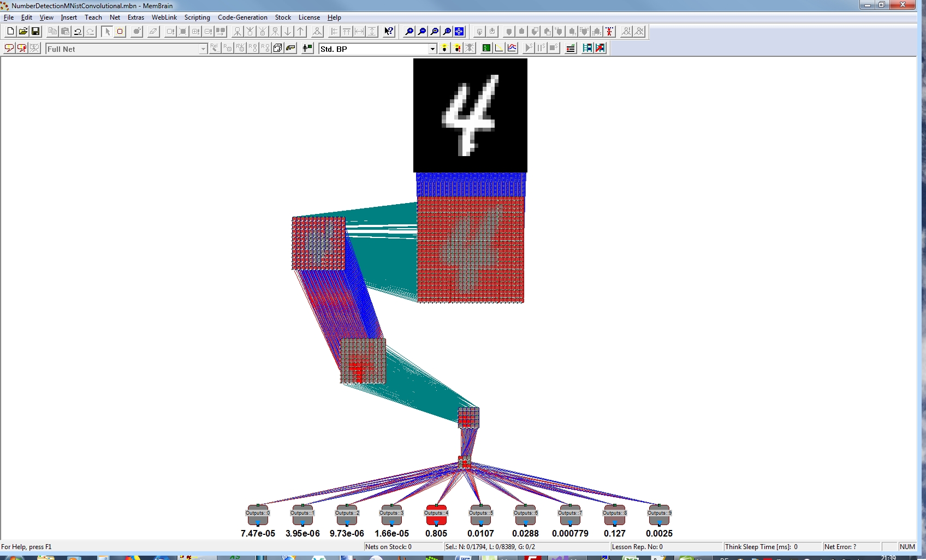The height and width of the screenshot is (560, 926).
Task: Click the Open file folder icon
Action: 23,32
